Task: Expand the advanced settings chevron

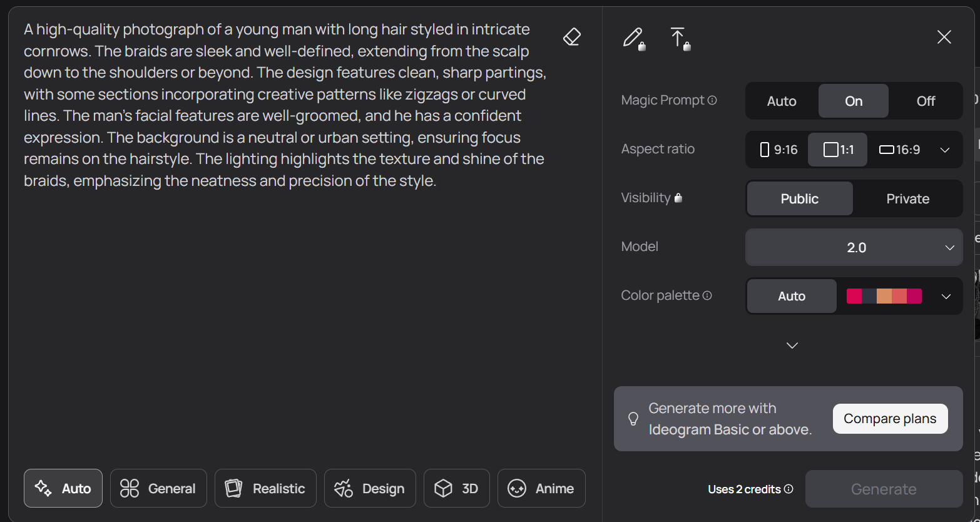Action: coord(792,345)
